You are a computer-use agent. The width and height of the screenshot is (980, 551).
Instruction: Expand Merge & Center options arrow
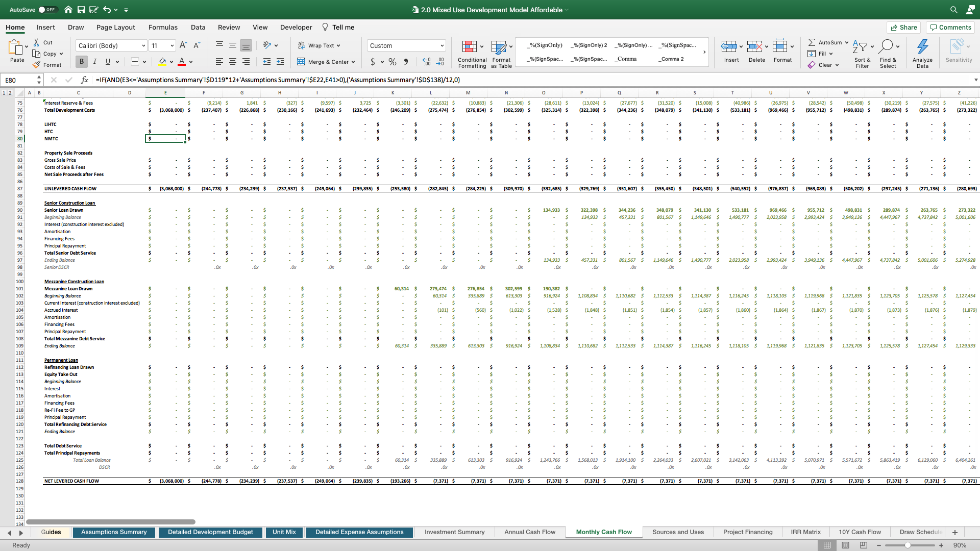353,62
